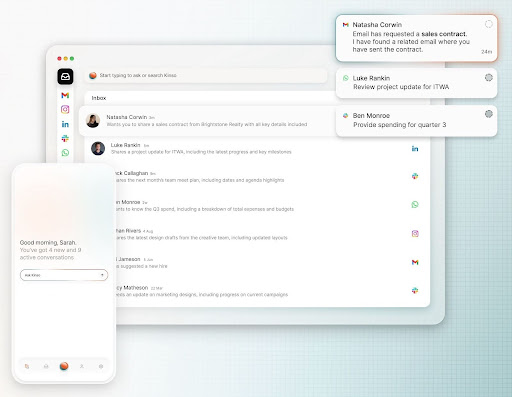The width and height of the screenshot is (512, 397).
Task: Tap the settings gear in phone bottom bar
Action: point(101,366)
